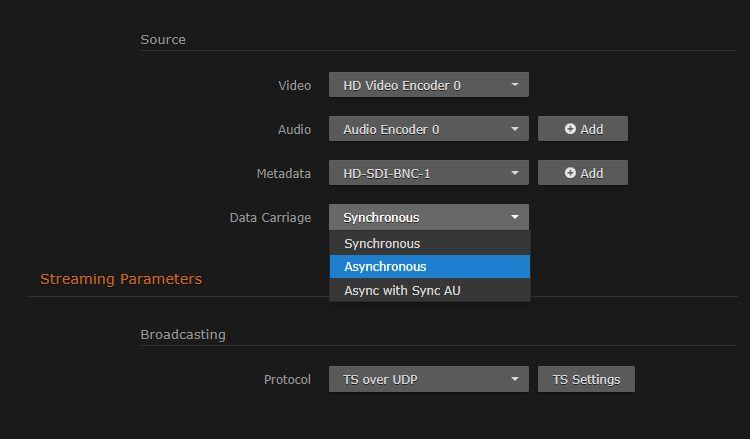Click the Data Carriage dropdown arrow

pos(514,217)
